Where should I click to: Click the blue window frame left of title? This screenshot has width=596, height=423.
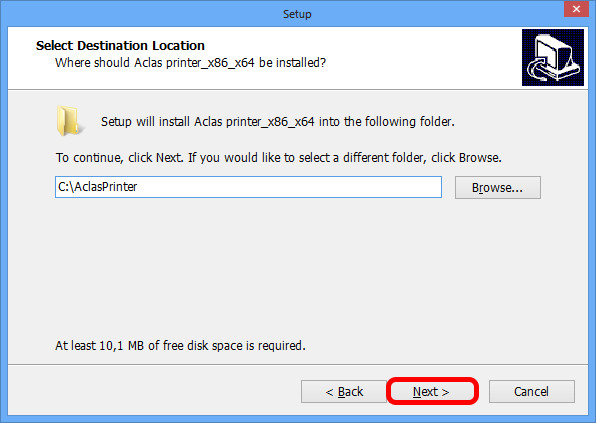tap(141, 14)
